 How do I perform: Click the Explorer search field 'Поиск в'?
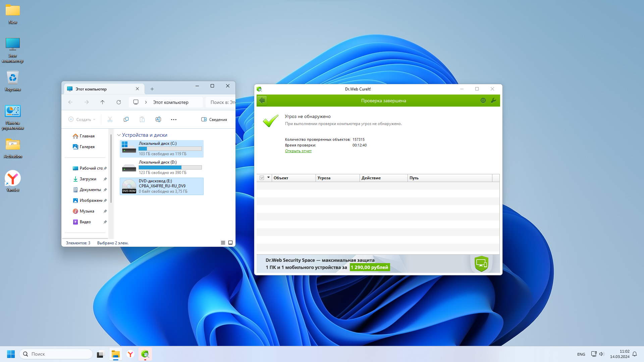[x=221, y=102]
